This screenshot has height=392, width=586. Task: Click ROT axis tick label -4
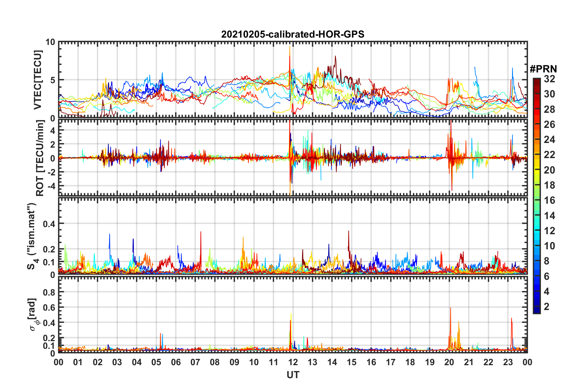point(51,186)
